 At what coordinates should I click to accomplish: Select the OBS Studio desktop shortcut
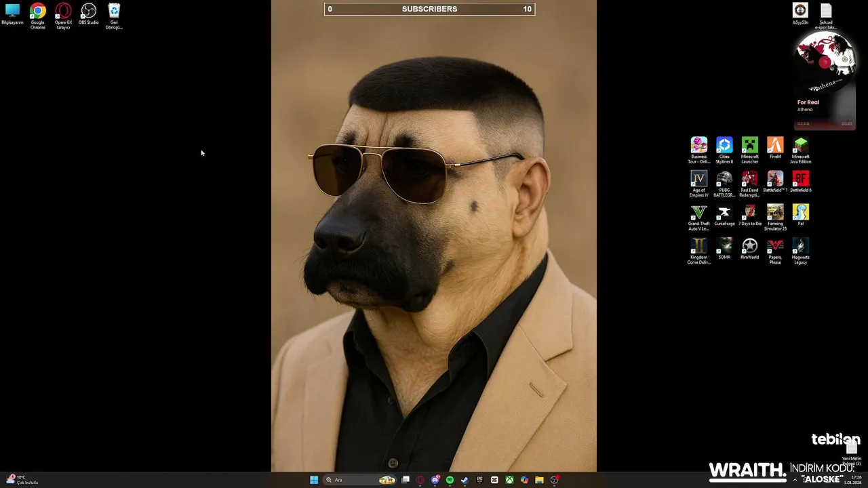(x=88, y=15)
